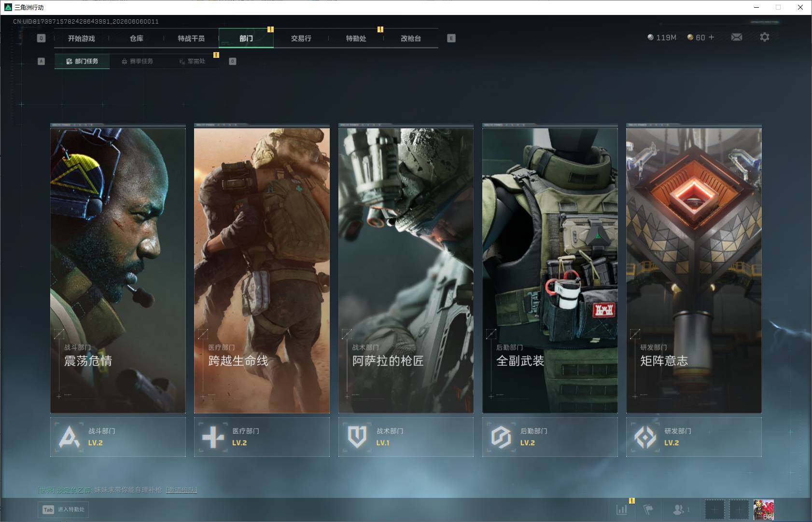The width and height of the screenshot is (812, 522).
Task: Click the second empty teammate plus slot
Action: pyautogui.click(x=739, y=509)
